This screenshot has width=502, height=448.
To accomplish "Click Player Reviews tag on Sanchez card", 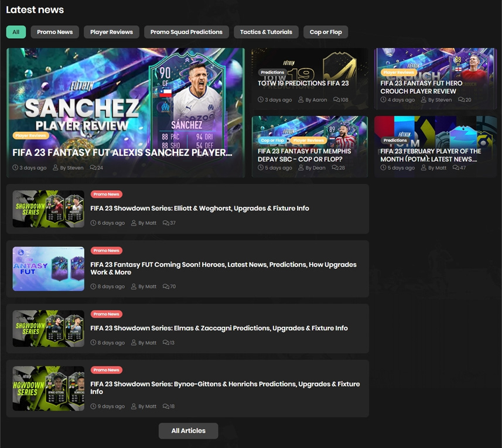I will (x=30, y=136).
